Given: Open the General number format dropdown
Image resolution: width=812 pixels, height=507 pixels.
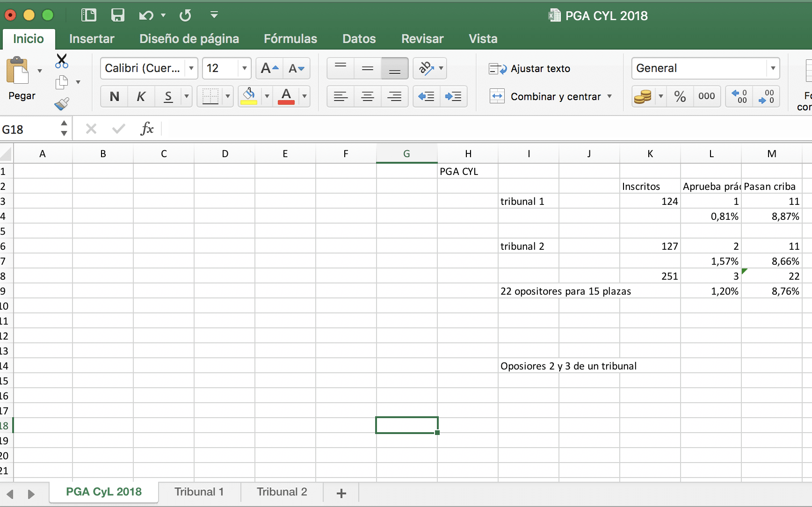Looking at the screenshot, I should tap(773, 68).
